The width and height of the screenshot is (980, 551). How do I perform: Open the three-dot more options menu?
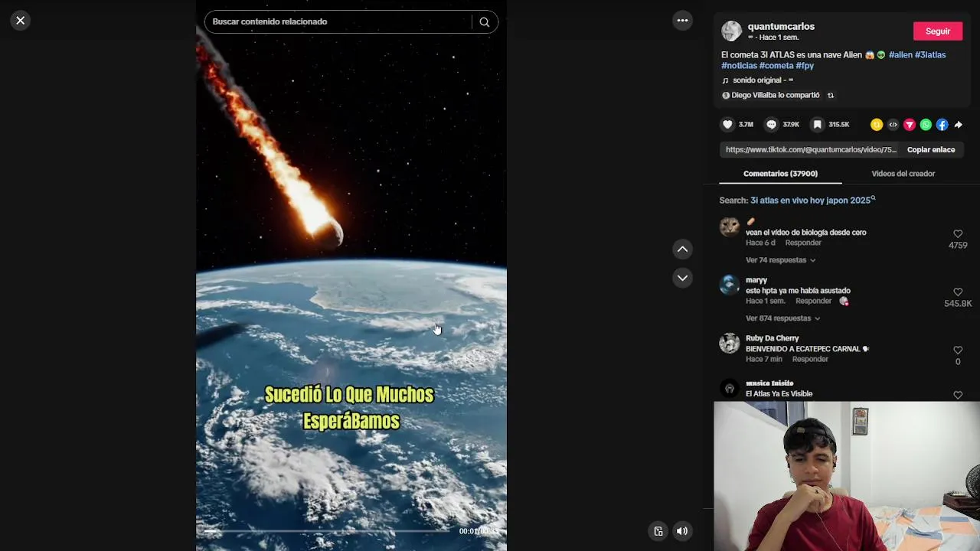682,21
